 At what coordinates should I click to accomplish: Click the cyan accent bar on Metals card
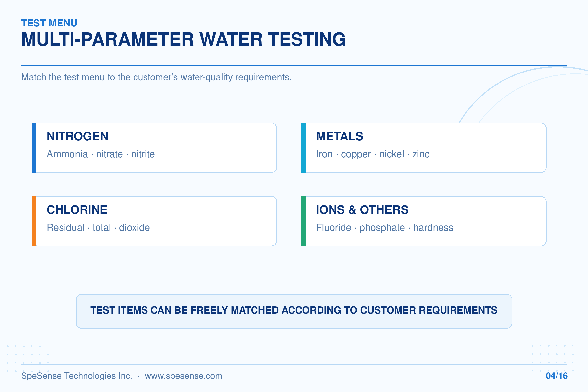pos(304,148)
